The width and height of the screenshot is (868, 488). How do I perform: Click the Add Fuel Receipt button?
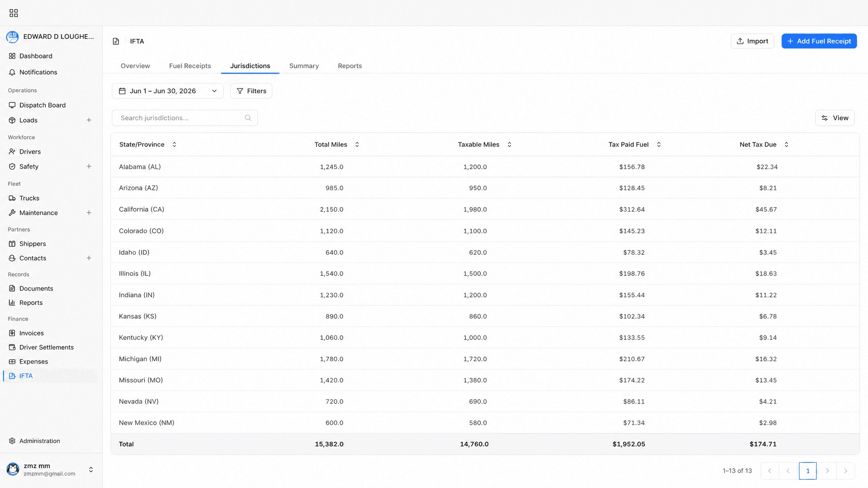click(819, 41)
